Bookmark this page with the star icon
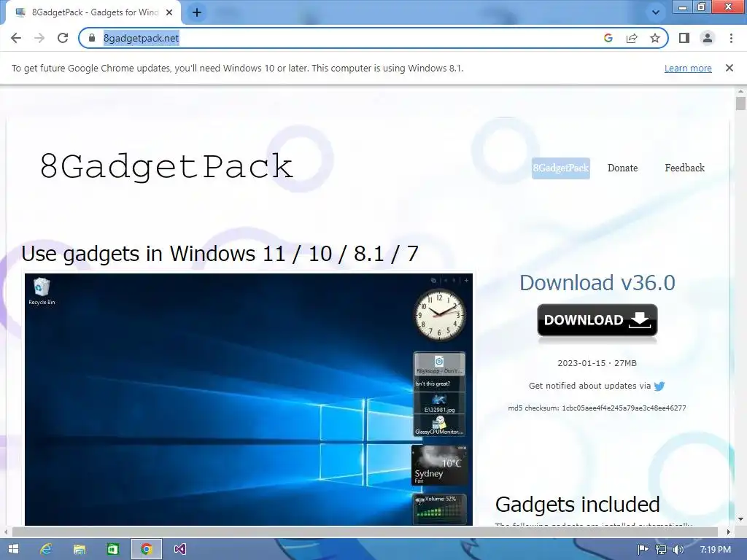The height and width of the screenshot is (560, 747). (655, 38)
